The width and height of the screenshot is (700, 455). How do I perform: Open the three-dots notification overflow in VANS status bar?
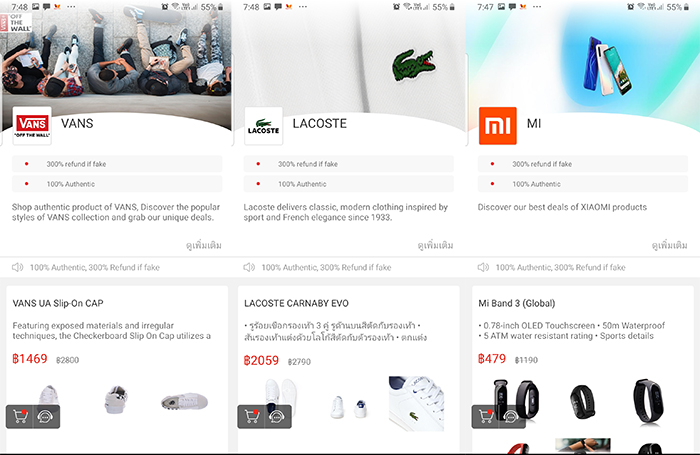[x=71, y=7]
